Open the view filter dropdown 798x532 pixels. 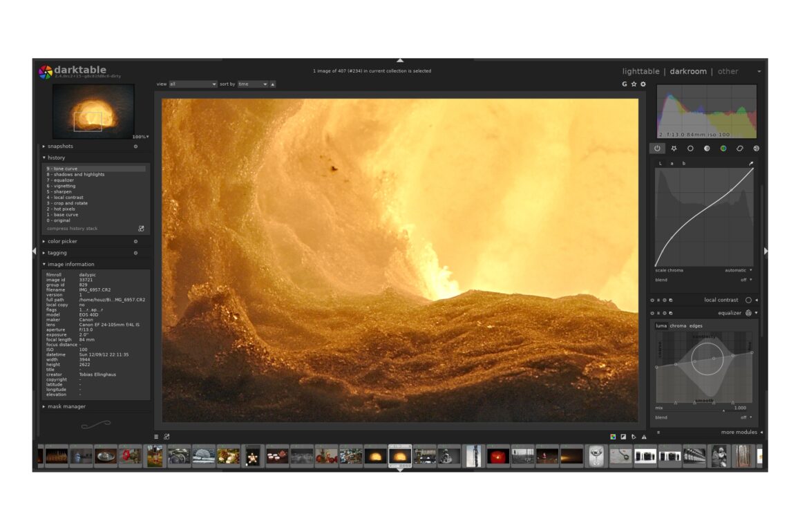coord(193,84)
